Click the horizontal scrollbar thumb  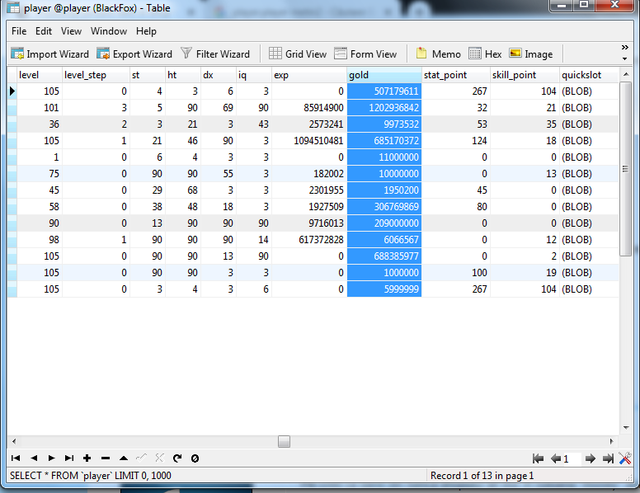click(284, 441)
